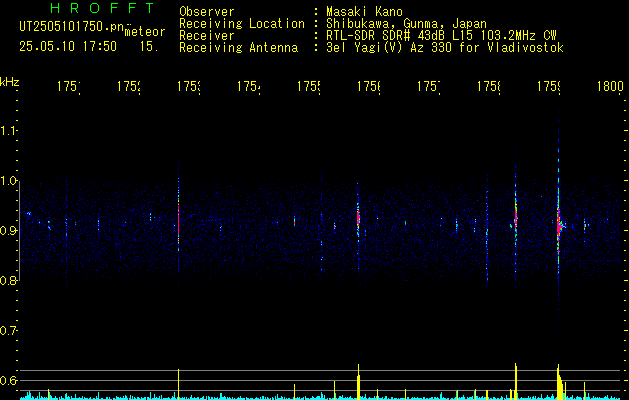Click the Receiver label
The width and height of the screenshot is (629, 400).
pyautogui.click(x=207, y=36)
